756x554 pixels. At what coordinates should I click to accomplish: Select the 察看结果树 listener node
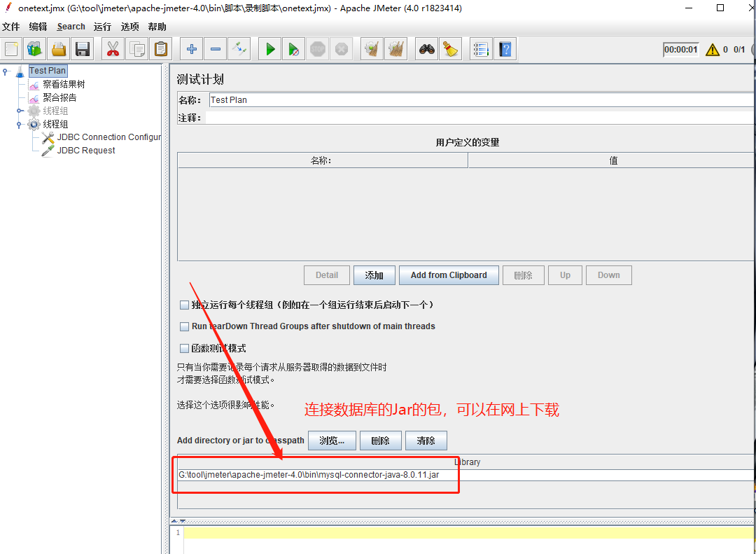tap(64, 84)
